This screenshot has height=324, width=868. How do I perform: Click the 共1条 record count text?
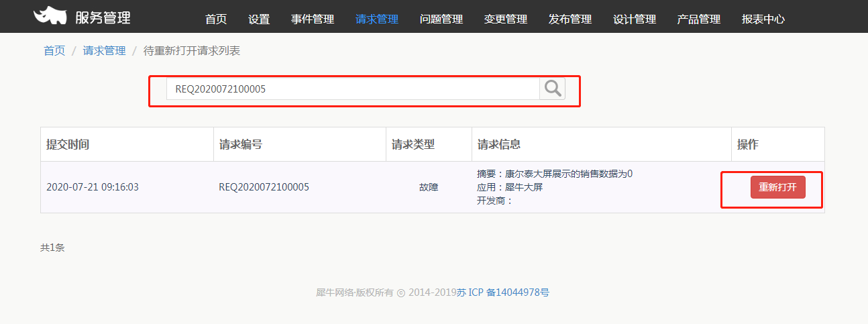52,248
